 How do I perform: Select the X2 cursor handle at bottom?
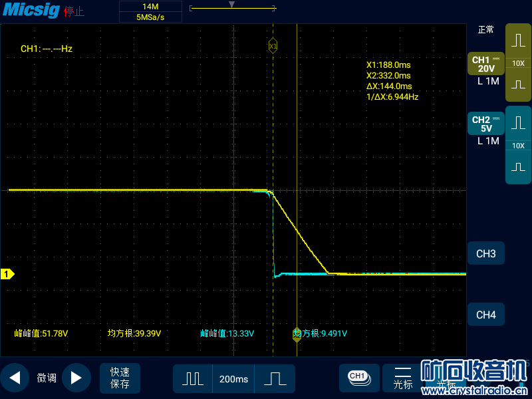[297, 334]
